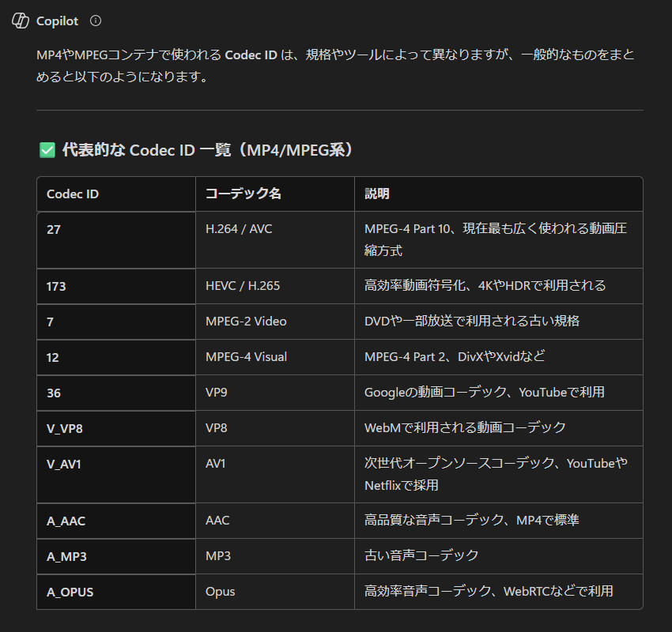
Task: Select the Codec ID cell 'A_OPUS'
Action: [116, 592]
